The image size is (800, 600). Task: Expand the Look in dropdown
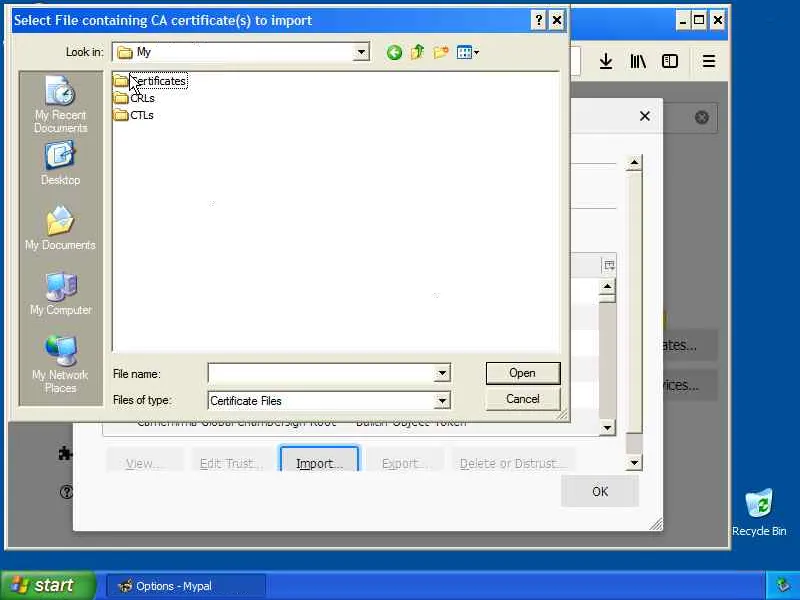pos(361,52)
